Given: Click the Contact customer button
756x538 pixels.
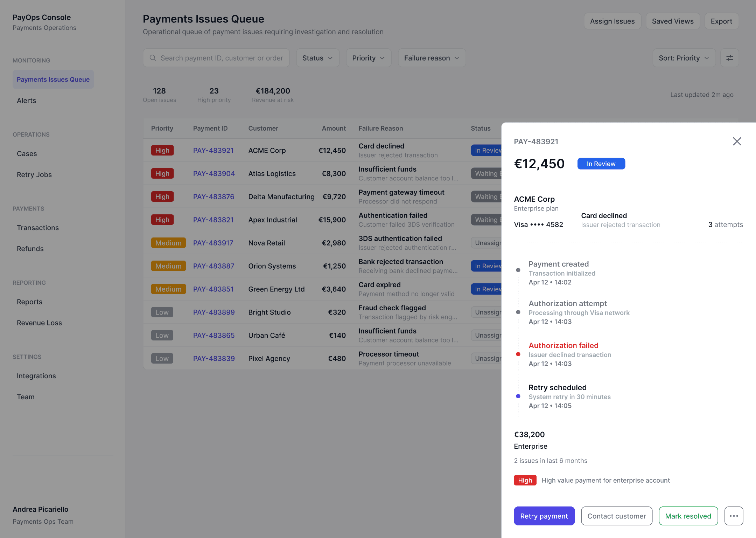Looking at the screenshot, I should pos(616,516).
